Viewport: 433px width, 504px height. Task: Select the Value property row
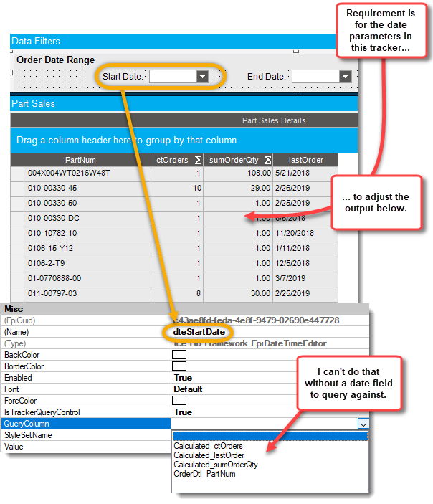(x=86, y=447)
